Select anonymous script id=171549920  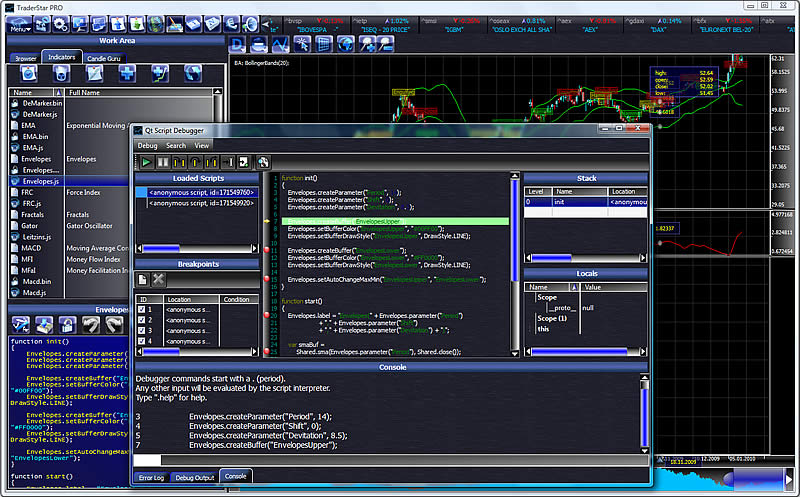[201, 203]
